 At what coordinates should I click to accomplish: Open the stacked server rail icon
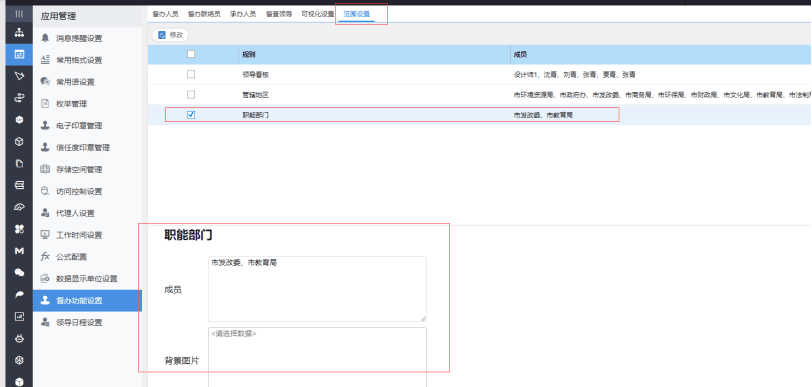(19, 185)
